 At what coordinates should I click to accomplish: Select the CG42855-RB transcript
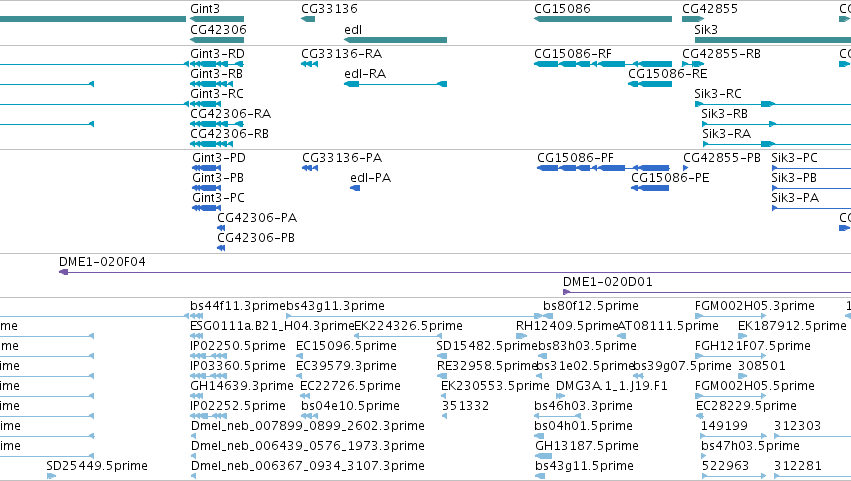[x=693, y=64]
